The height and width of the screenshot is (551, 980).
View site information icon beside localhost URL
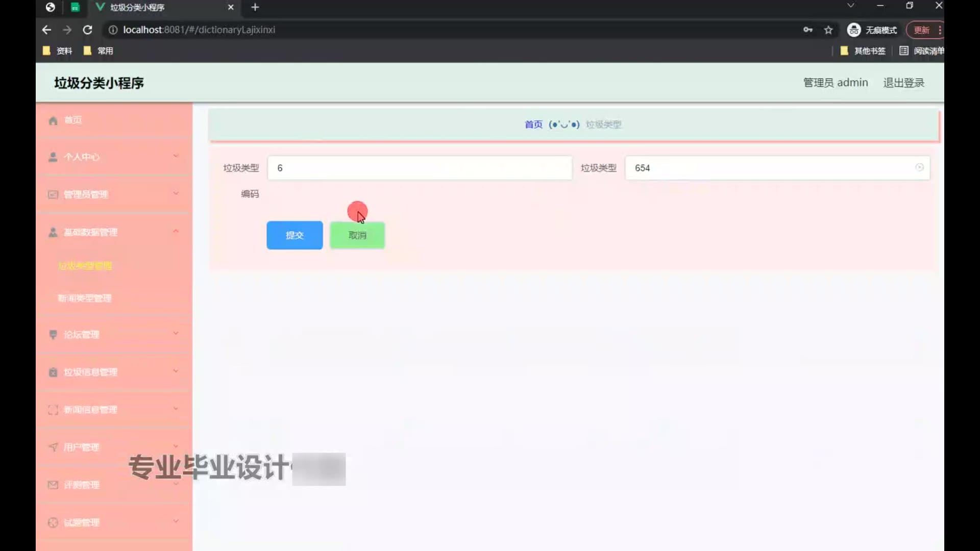(113, 30)
